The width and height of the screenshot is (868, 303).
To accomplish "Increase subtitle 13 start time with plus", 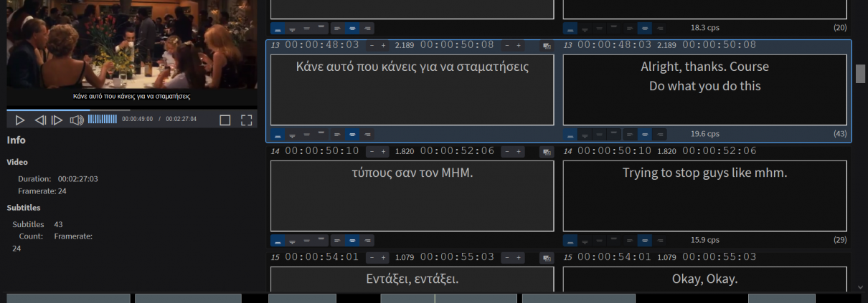I will click(x=383, y=46).
